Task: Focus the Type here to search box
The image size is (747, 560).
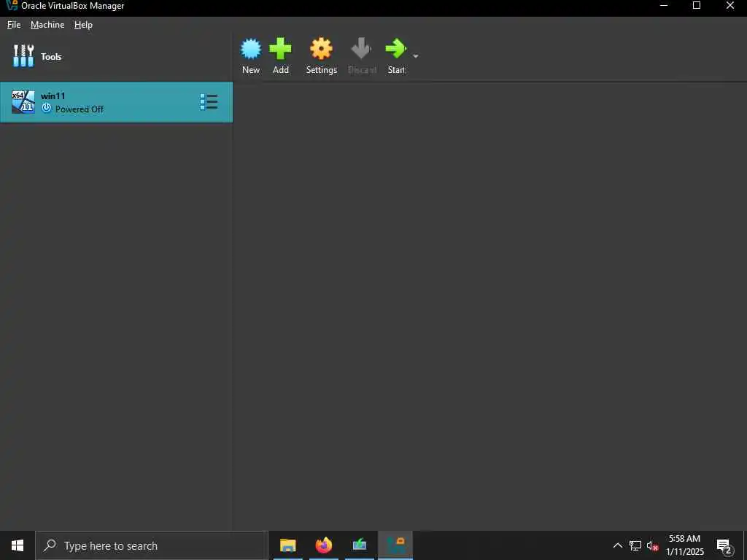Action: click(152, 545)
